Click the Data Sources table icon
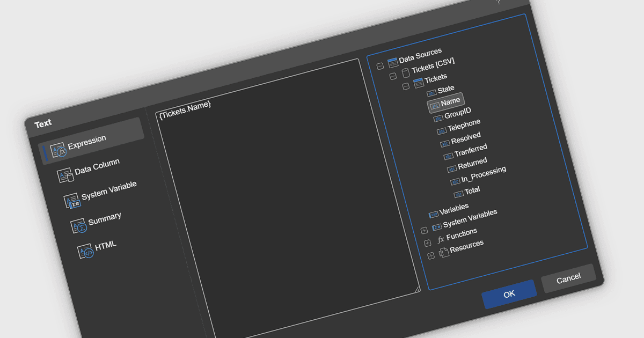This screenshot has width=644, height=338. (392, 62)
